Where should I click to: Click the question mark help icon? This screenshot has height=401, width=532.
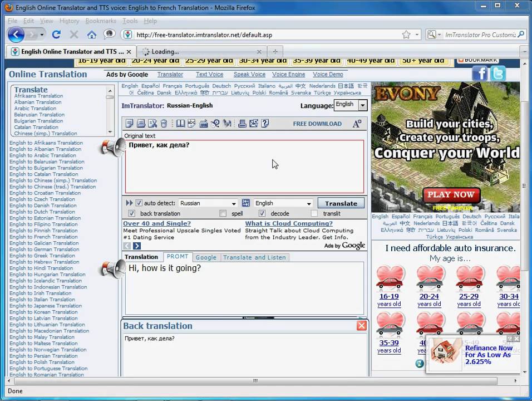tap(265, 123)
